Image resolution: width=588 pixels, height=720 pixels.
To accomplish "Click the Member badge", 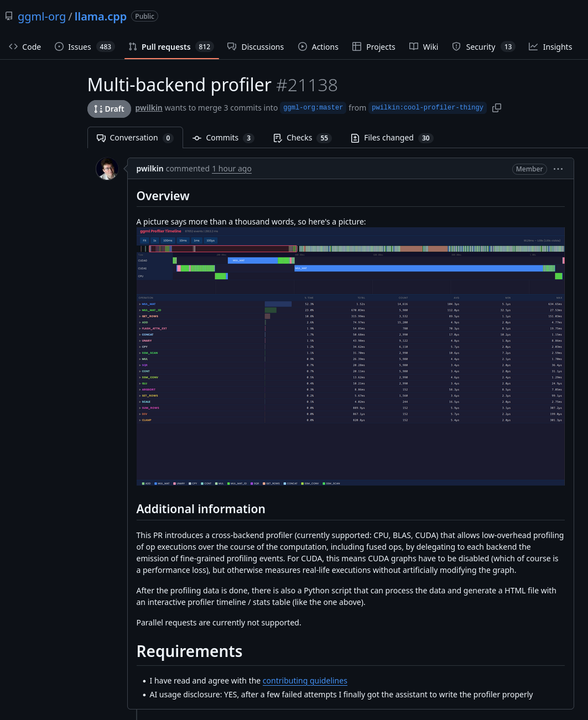I will pyautogui.click(x=529, y=169).
